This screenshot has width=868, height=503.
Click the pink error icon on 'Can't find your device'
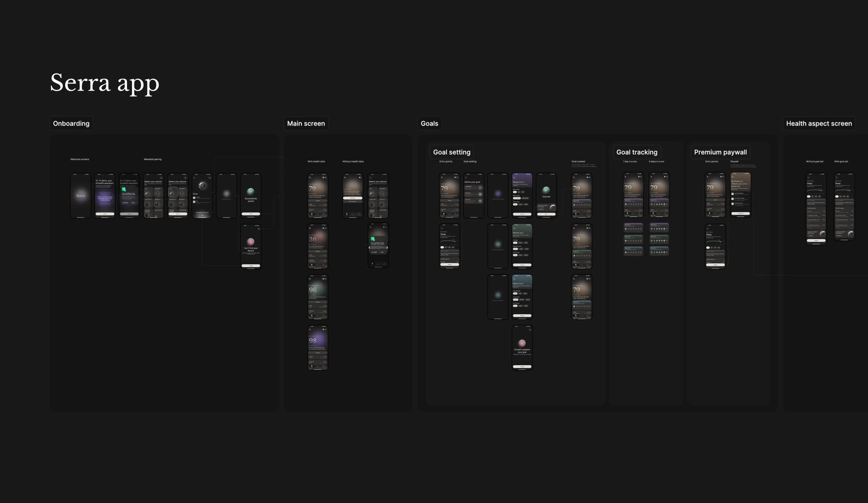251,241
